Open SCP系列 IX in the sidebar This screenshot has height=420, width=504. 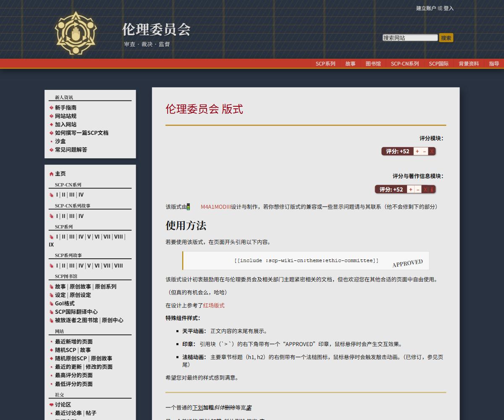coord(51,244)
